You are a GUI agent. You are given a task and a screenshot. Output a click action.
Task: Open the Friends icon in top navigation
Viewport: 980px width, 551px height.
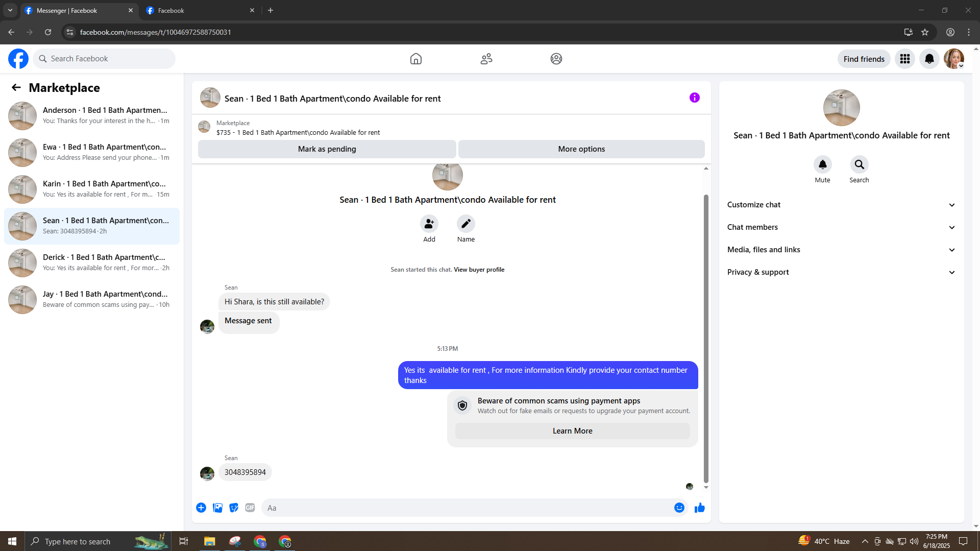[x=486, y=59]
